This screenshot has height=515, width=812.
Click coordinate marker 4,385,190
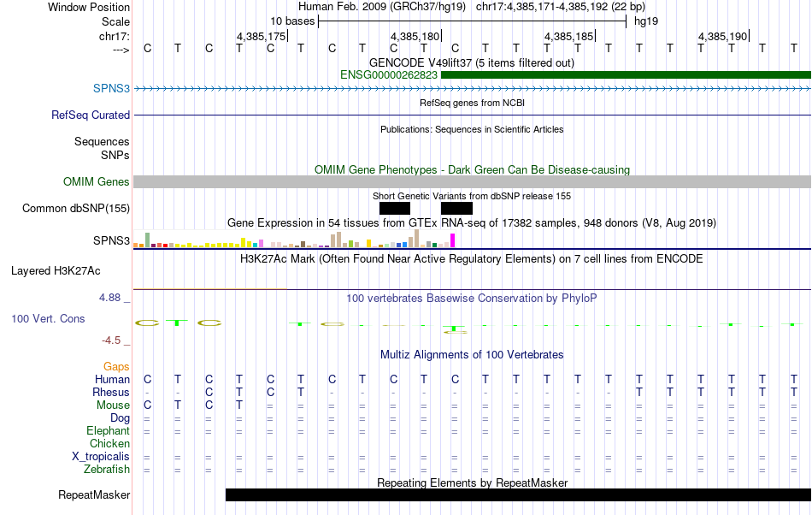click(722, 36)
